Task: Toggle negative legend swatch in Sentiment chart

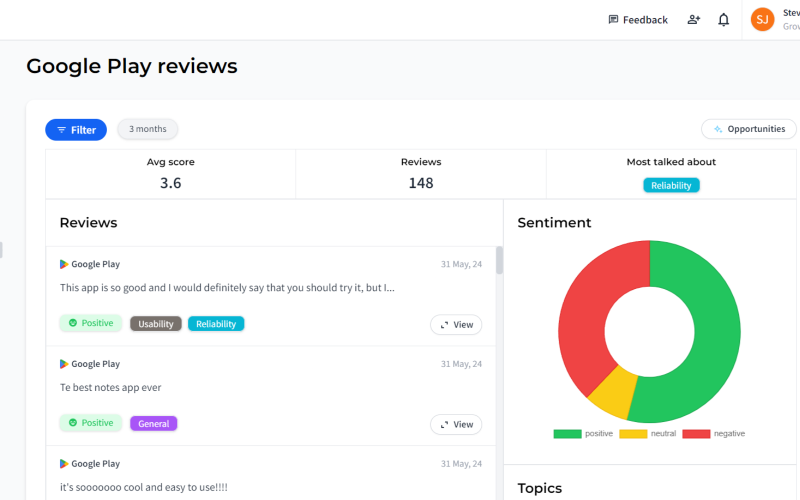Action: (696, 434)
